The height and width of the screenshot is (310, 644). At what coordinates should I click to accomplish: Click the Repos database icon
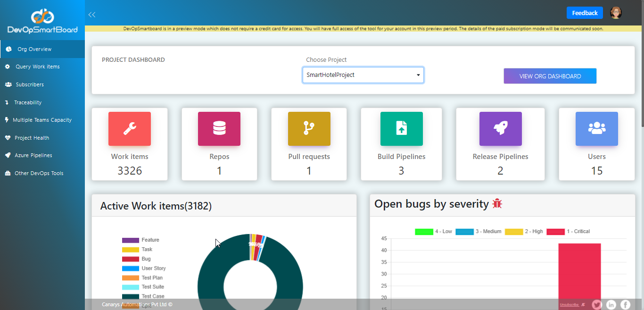pos(219,128)
